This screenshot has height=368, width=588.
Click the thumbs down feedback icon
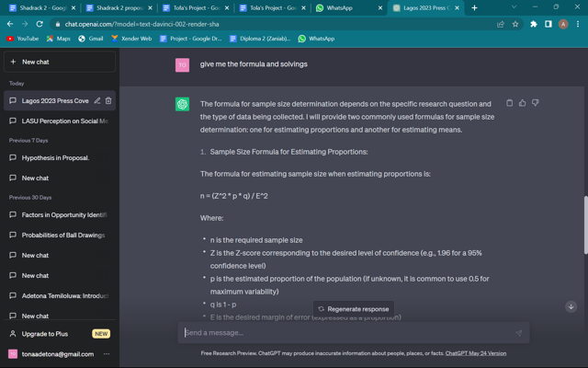click(536, 103)
